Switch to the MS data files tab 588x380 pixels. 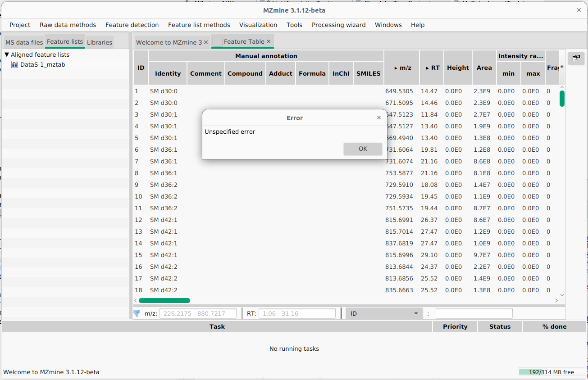23,42
